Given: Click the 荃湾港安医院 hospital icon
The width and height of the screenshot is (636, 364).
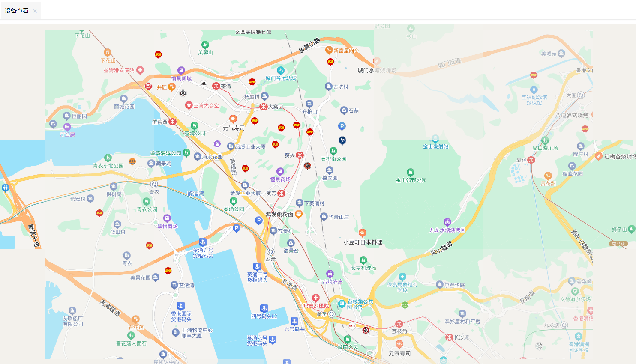Looking at the screenshot, I should [140, 70].
